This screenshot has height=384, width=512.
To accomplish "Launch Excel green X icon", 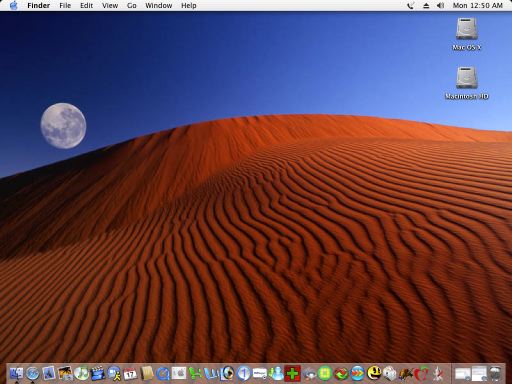I will [x=195, y=373].
